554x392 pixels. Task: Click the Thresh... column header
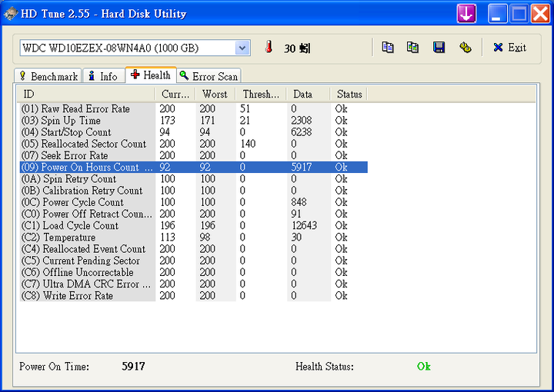pos(261,95)
